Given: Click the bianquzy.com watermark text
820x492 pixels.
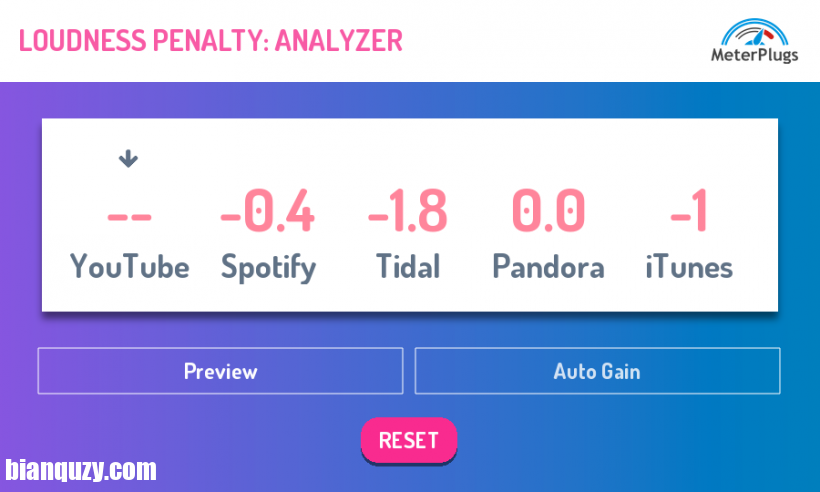Looking at the screenshot, I should tap(81, 470).
